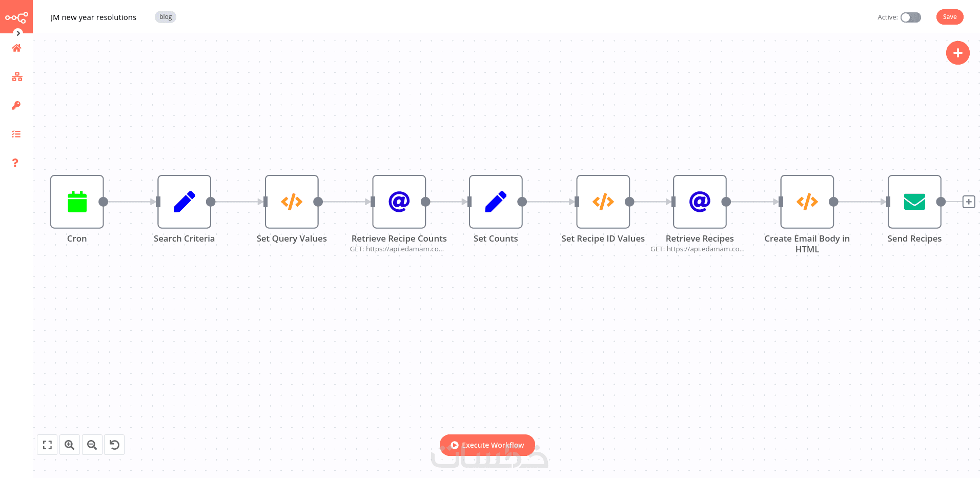Open the help question mark menu

point(15,163)
